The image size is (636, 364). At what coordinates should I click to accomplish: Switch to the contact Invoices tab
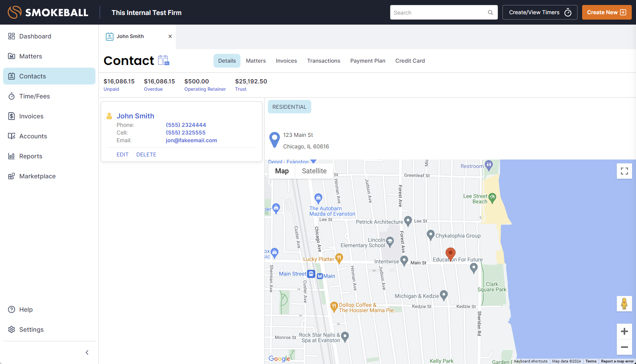tap(286, 61)
